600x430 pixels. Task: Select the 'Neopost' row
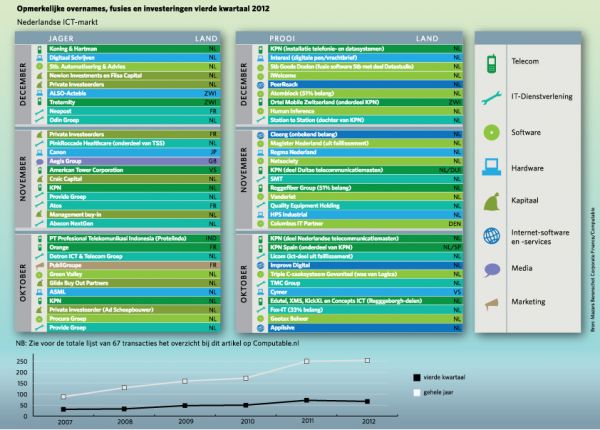coord(134,111)
